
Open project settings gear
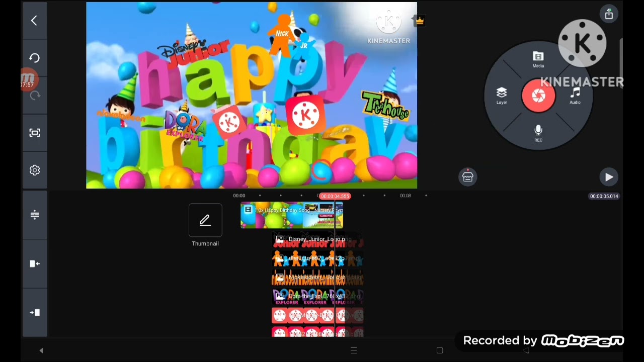[x=34, y=170]
